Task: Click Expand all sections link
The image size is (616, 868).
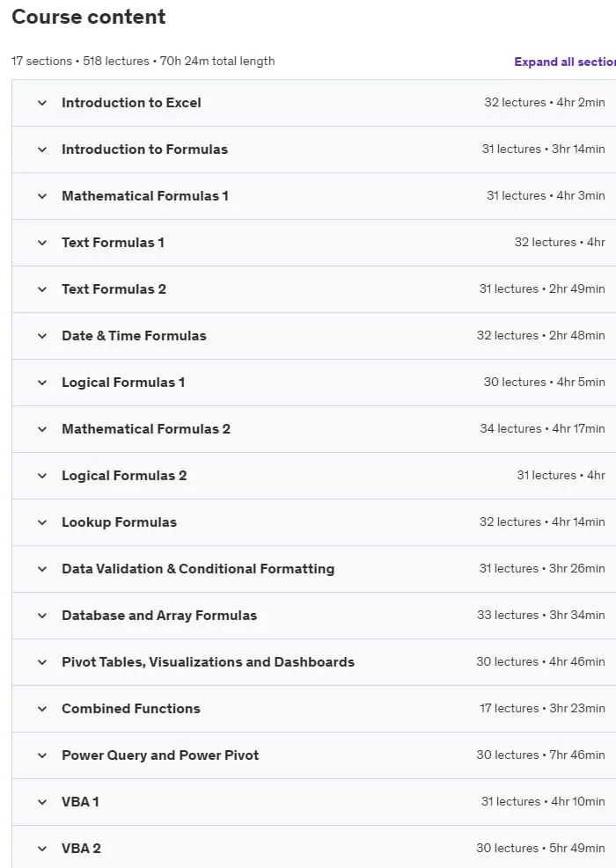Action: pos(564,62)
